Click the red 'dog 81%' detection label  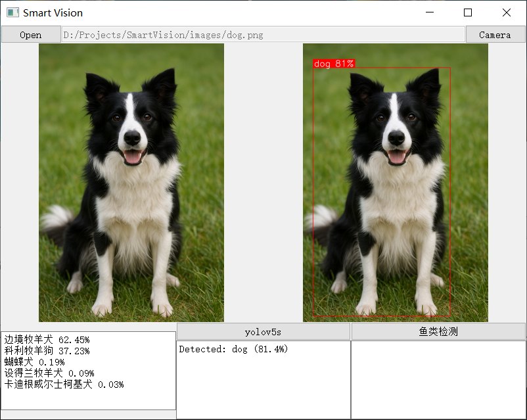coord(334,64)
